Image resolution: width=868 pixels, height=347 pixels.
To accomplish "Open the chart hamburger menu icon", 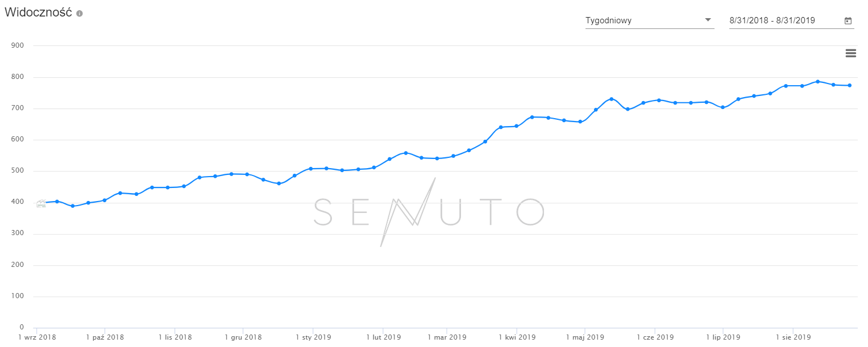I will pos(850,53).
